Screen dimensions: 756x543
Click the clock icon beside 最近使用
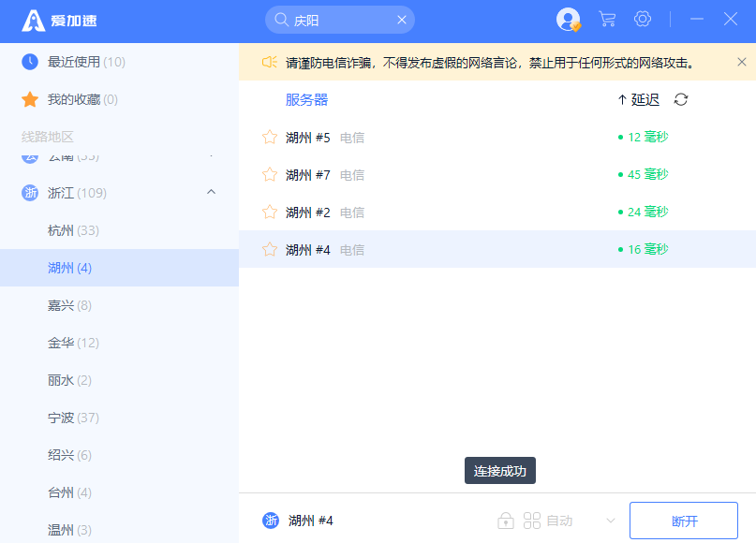click(x=30, y=62)
